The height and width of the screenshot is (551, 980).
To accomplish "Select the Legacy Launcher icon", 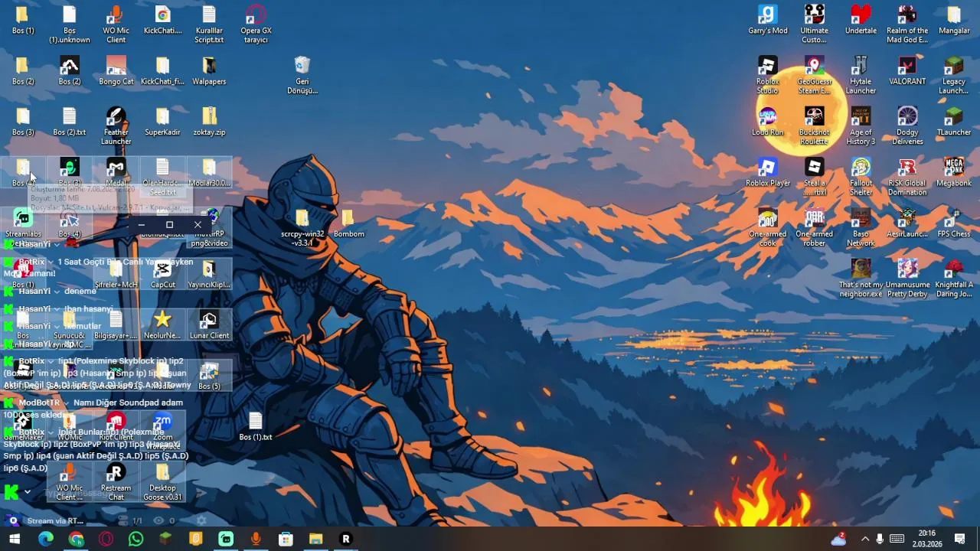I will point(954,75).
